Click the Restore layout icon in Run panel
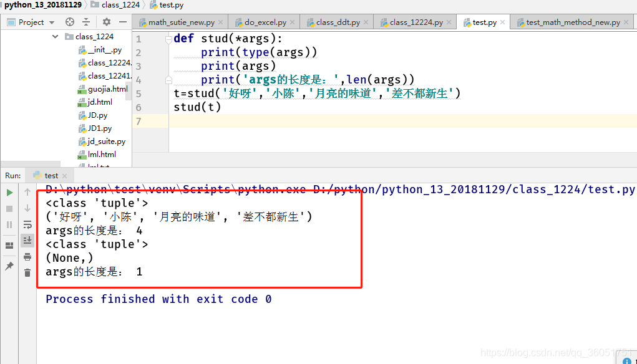This screenshot has height=364, width=637. 9,246
